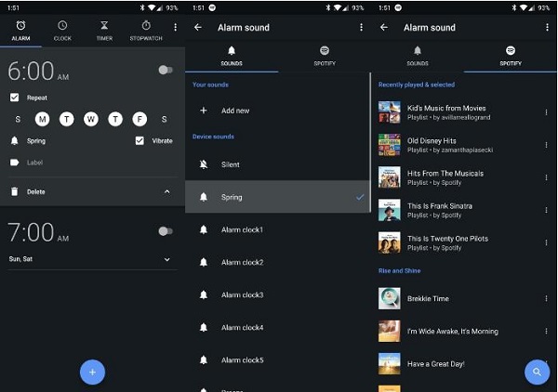Screen dimensions: 558x392
Task: Select the Silent alarm sound
Action: click(277, 164)
